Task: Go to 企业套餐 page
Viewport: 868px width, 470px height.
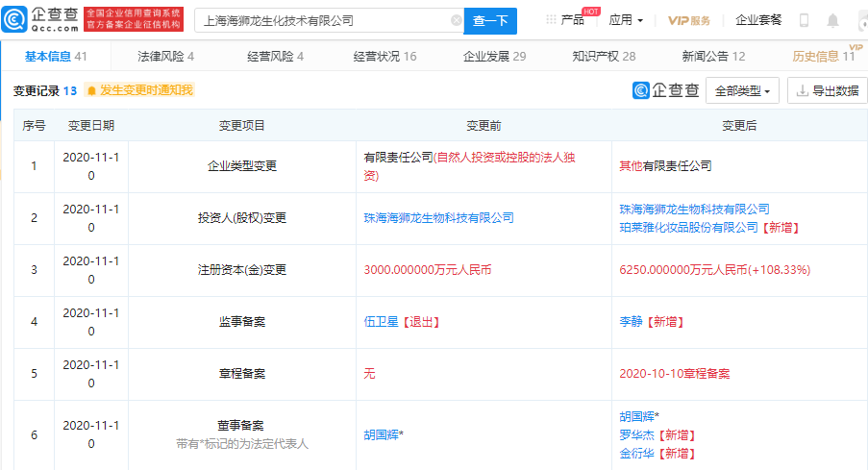Action: tap(758, 20)
